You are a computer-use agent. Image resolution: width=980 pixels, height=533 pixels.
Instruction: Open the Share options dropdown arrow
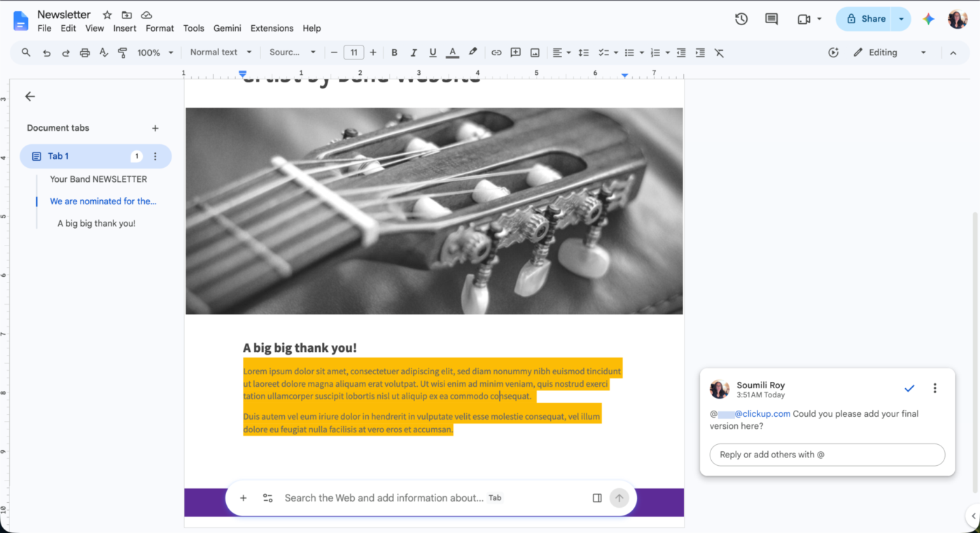click(x=902, y=19)
